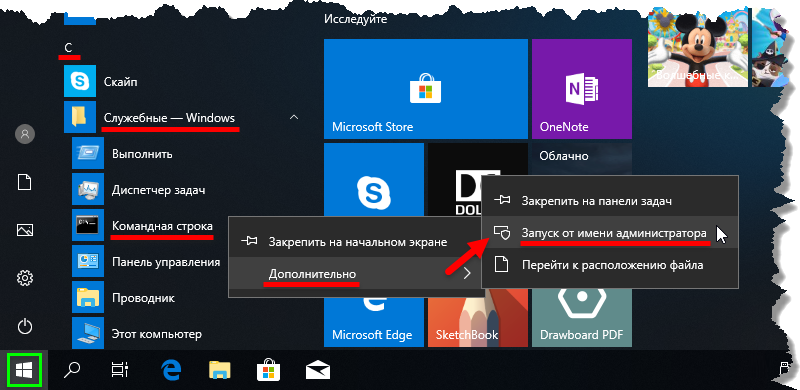Open Settings gear in the Start sidebar
This screenshot has width=800, height=390.
[x=25, y=278]
